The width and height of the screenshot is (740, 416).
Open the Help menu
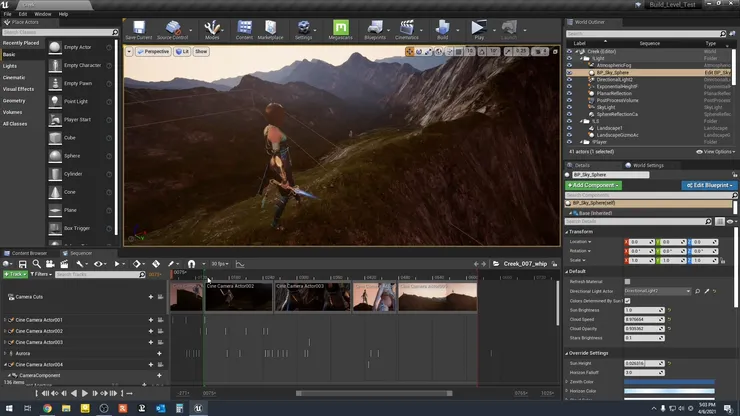point(63,14)
